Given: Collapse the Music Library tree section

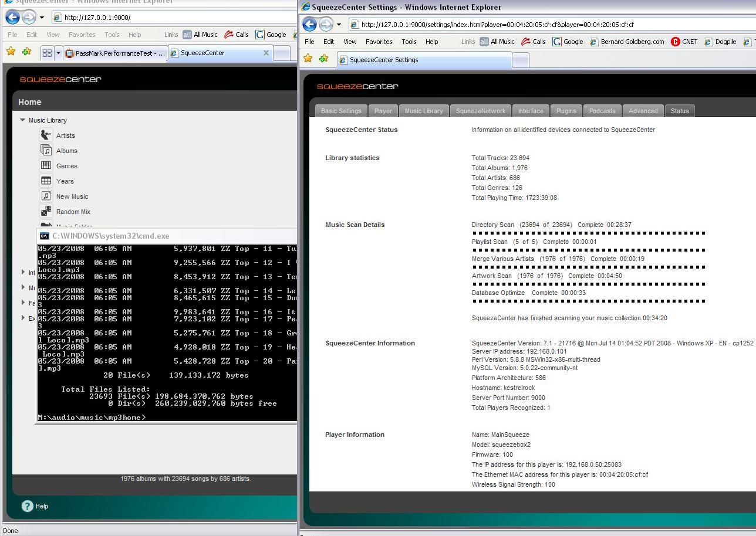Looking at the screenshot, I should (23, 120).
